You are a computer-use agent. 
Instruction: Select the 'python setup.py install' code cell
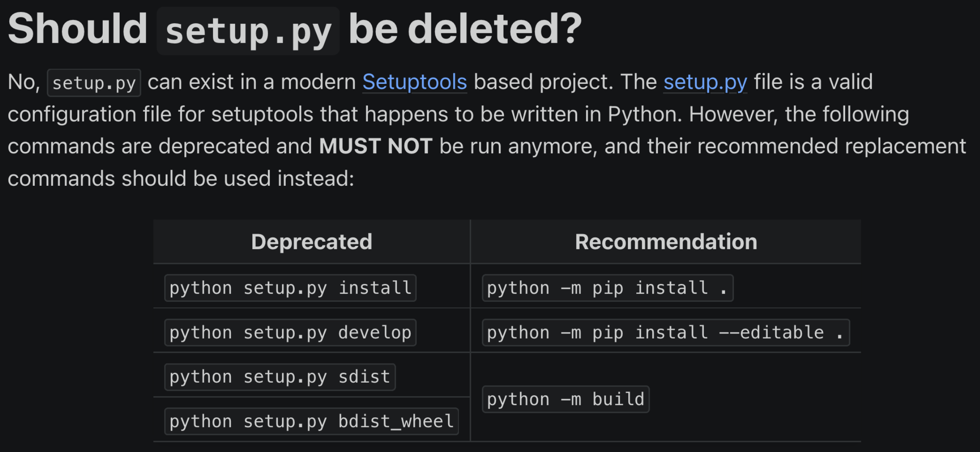pyautogui.click(x=290, y=288)
